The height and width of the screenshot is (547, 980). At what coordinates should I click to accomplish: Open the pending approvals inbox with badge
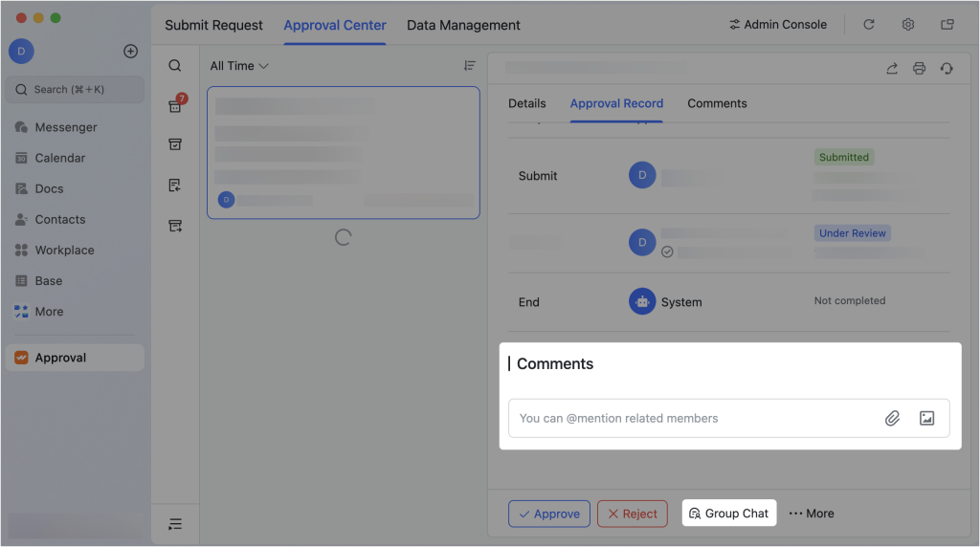tap(175, 105)
